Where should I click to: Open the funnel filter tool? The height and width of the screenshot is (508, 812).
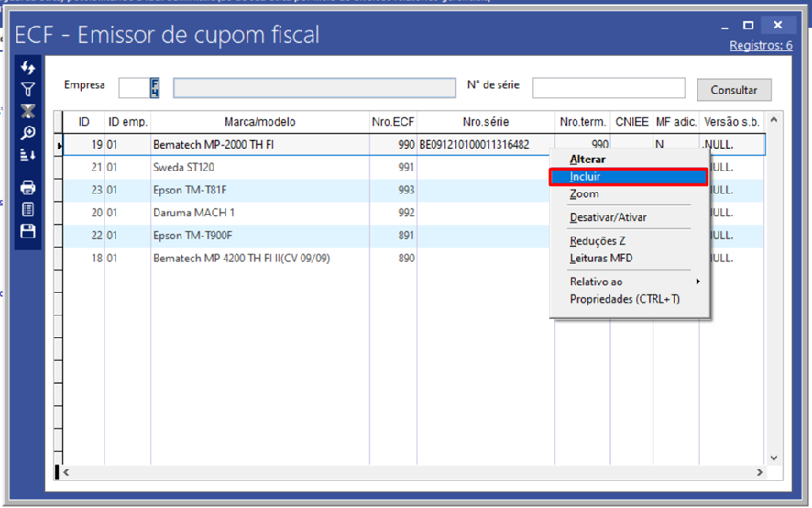coord(27,90)
